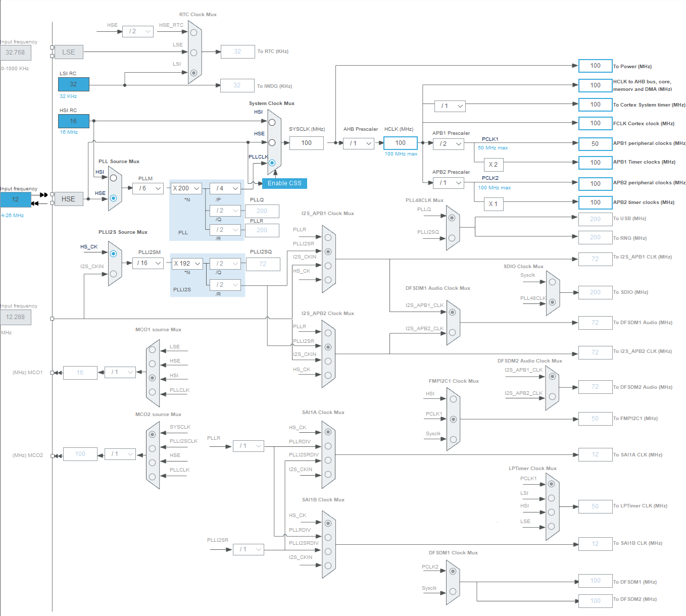Select HS_CK in PLLI2S Source Mux

click(113, 253)
